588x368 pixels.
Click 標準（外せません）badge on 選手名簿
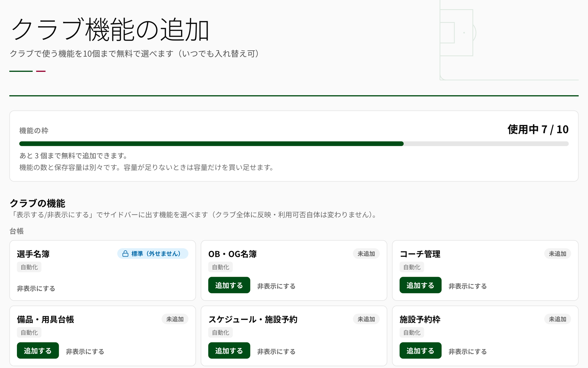(x=153, y=253)
